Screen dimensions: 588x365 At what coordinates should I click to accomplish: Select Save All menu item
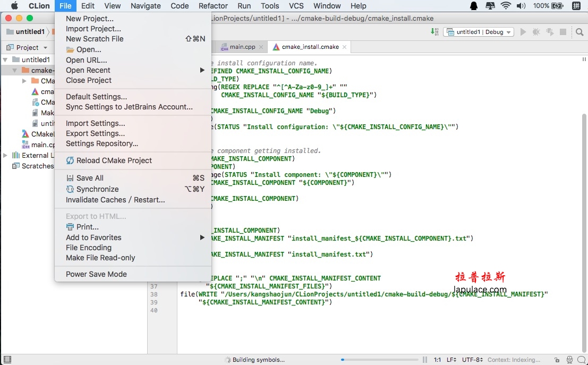point(133,178)
